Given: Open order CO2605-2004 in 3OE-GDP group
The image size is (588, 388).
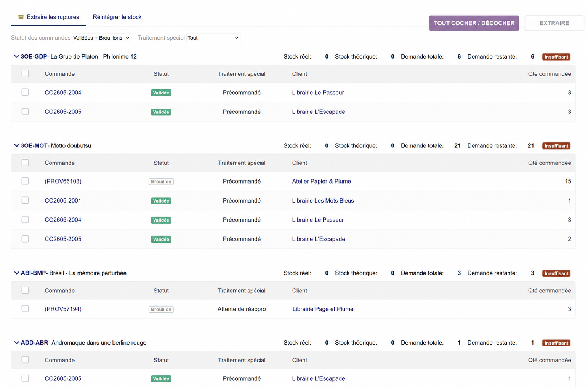Looking at the screenshot, I should [x=63, y=93].
